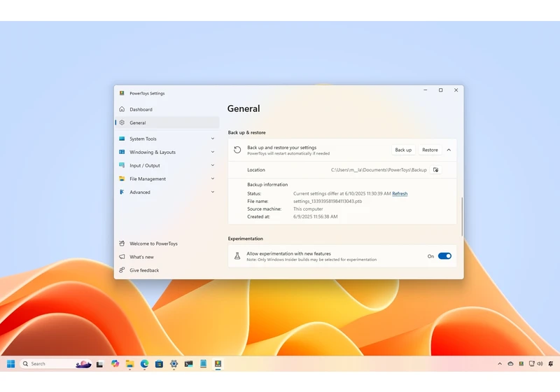
Task: Maximize the PowerToys Settings window
Action: (x=441, y=90)
